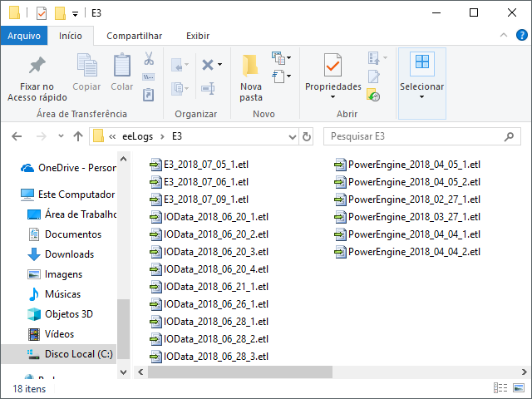Collapse the ribbon using the chevron
532x399 pixels.
(503, 35)
